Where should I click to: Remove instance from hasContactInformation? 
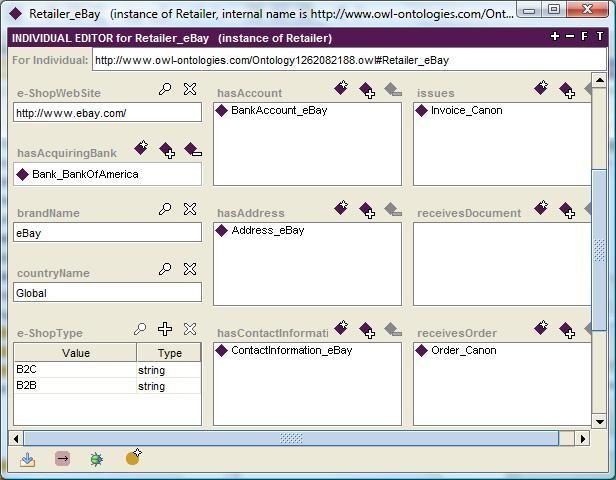393,330
